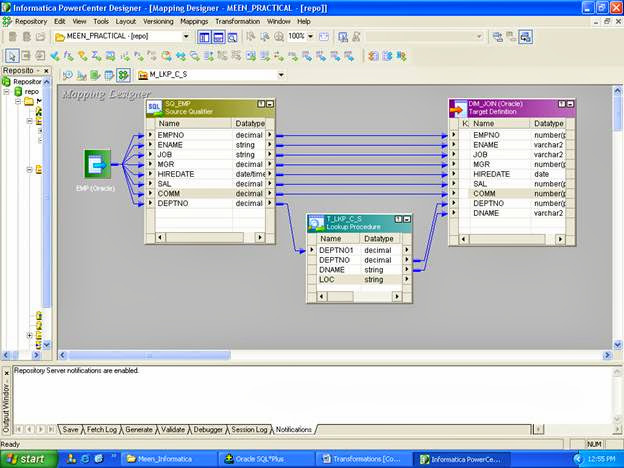Image resolution: width=624 pixels, height=468 pixels.
Task: Iconize the DIM_JOIN target via its minimize button
Action: click(570, 104)
